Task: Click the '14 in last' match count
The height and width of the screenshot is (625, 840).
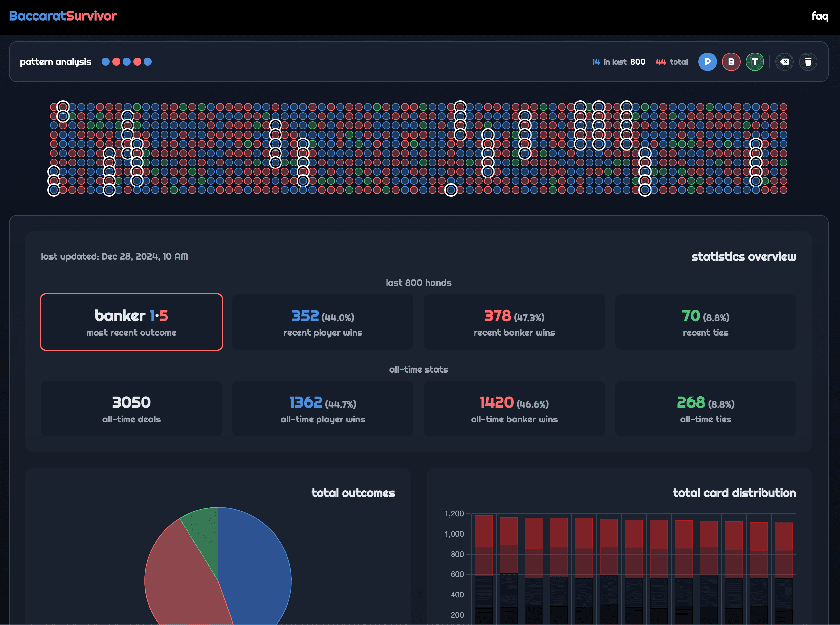Action: pos(609,62)
